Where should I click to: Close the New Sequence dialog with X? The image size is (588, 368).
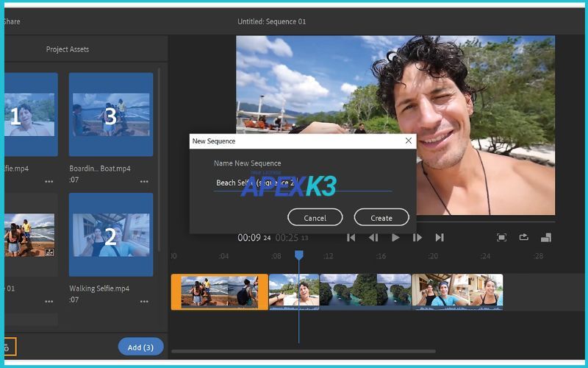click(409, 141)
